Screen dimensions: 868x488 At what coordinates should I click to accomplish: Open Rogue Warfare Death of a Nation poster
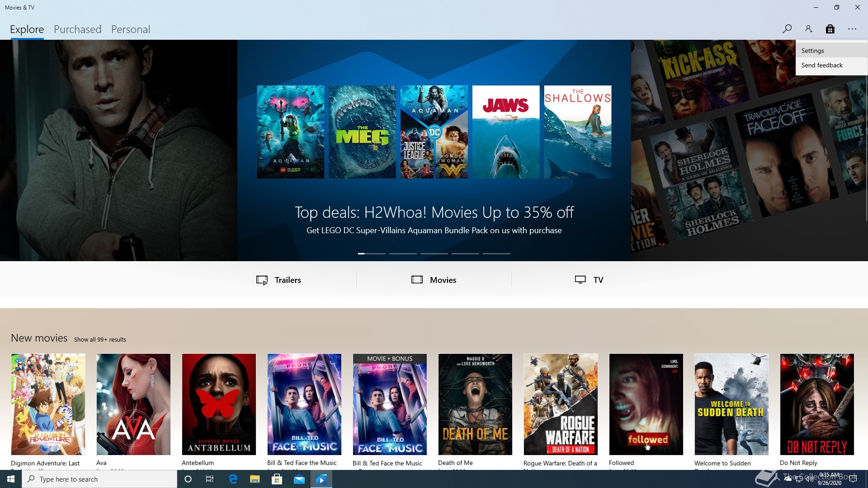(561, 404)
